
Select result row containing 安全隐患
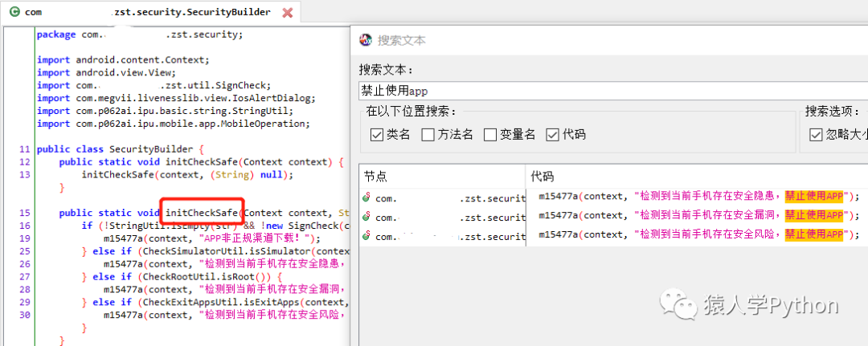coord(613,196)
